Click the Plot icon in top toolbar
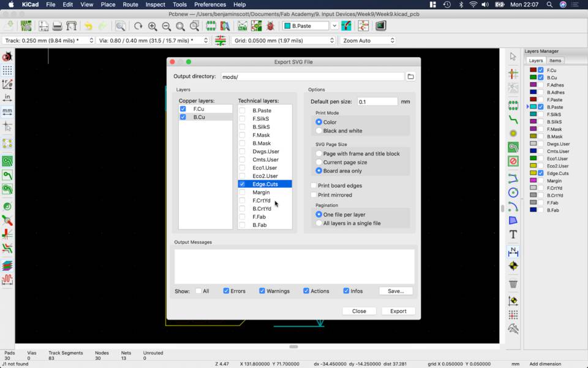The width and height of the screenshot is (588, 368). pyautogui.click(x=71, y=26)
